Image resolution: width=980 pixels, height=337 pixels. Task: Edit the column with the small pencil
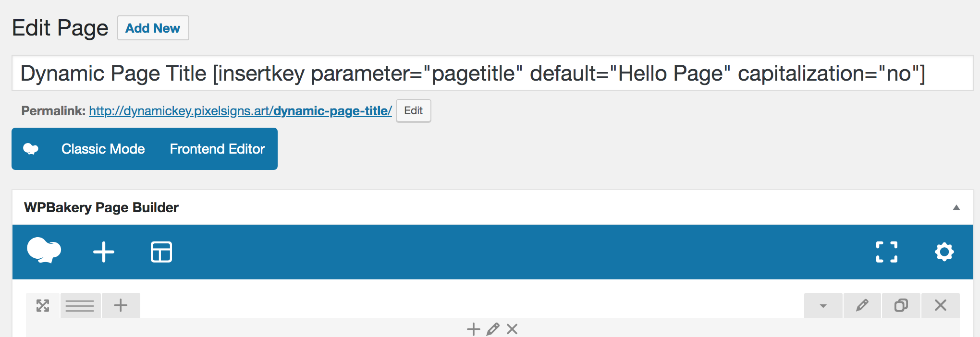492,329
